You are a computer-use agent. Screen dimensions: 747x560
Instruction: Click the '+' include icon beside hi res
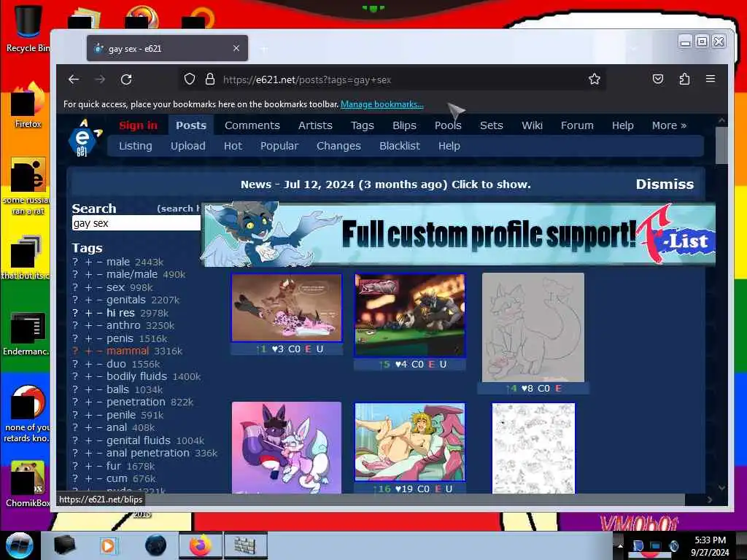tap(88, 313)
